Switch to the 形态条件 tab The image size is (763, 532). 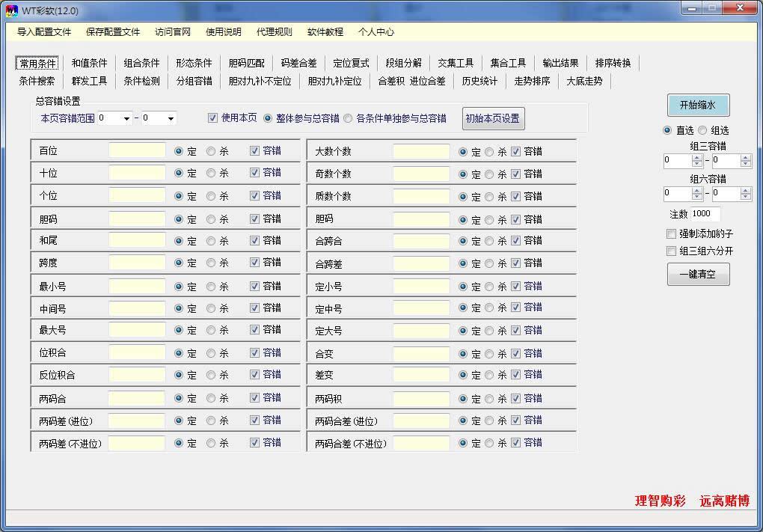(x=194, y=63)
